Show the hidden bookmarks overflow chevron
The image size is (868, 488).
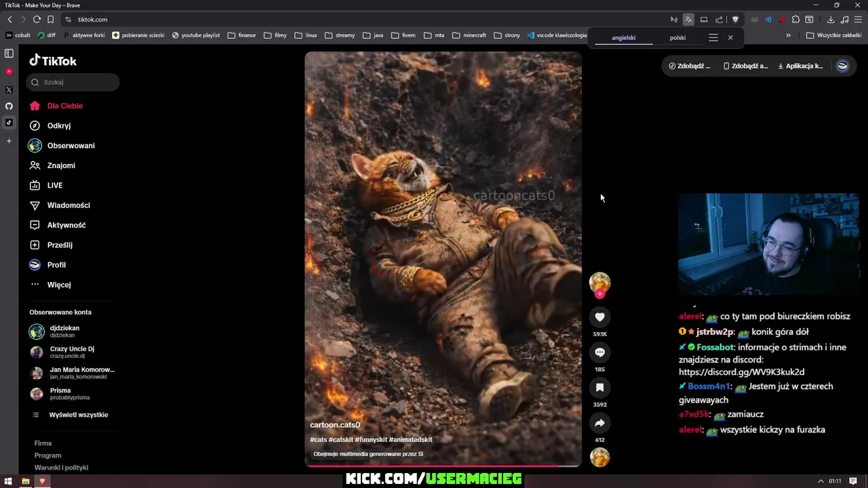tap(788, 35)
